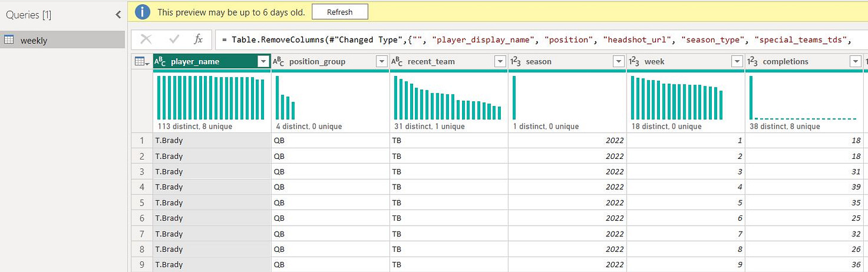The image size is (868, 272).
Task: Click the ABC type icon of recent_team column
Action: pos(398,61)
